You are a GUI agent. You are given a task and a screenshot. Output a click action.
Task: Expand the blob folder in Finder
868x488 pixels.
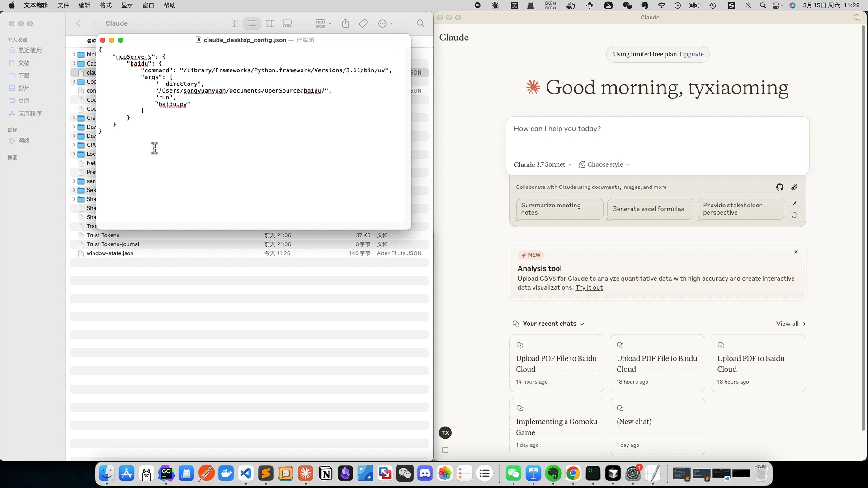tap(74, 54)
